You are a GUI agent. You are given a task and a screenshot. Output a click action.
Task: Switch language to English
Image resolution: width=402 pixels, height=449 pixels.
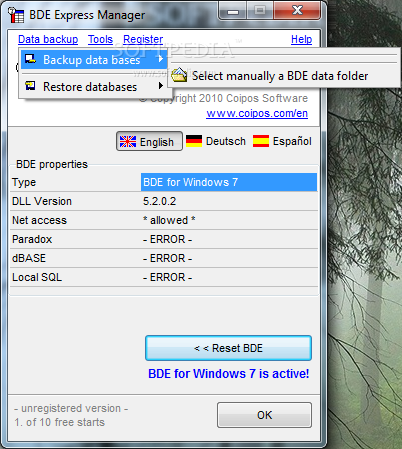[149, 141]
